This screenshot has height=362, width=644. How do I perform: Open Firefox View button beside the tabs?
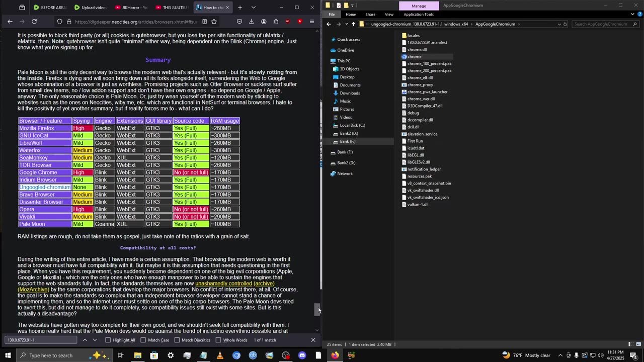[22, 8]
